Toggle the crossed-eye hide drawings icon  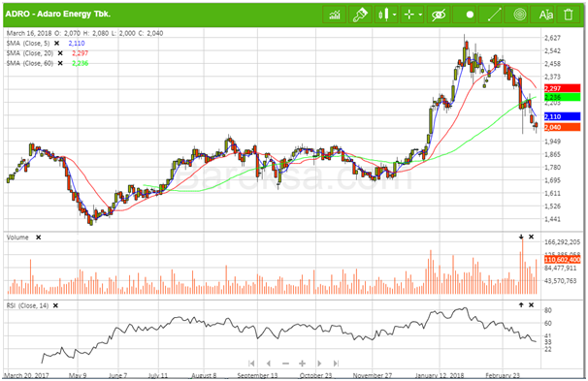tap(438, 15)
